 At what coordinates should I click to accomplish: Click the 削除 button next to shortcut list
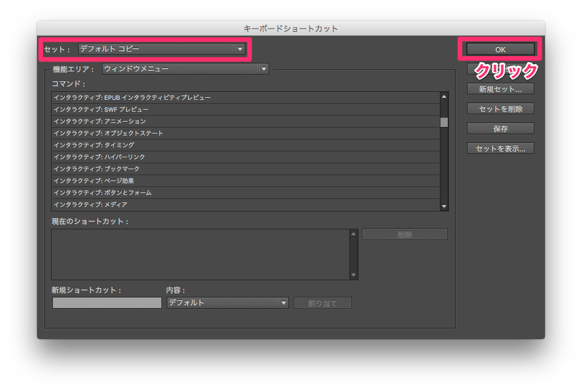[x=403, y=234]
